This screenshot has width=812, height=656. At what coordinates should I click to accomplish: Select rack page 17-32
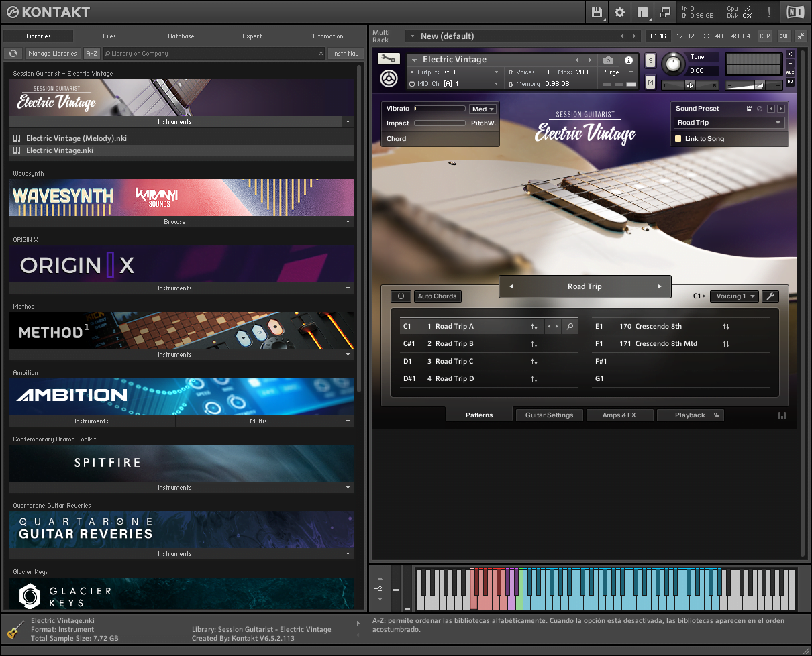(x=685, y=36)
